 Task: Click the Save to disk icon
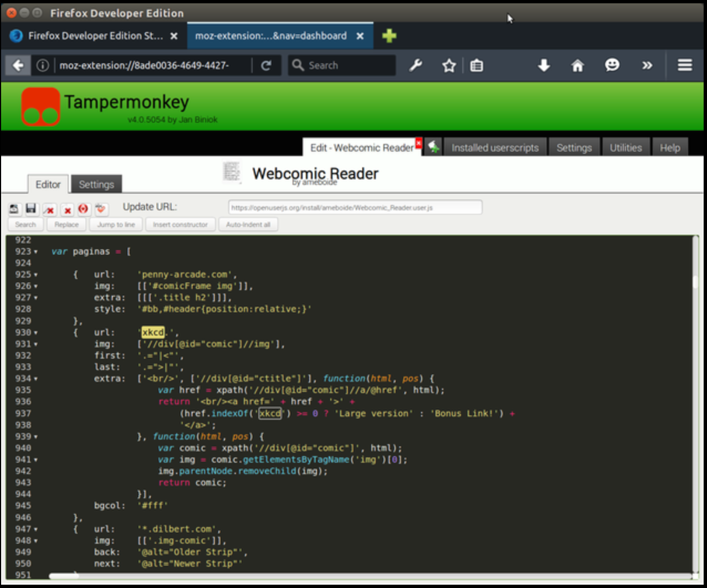(x=14, y=209)
